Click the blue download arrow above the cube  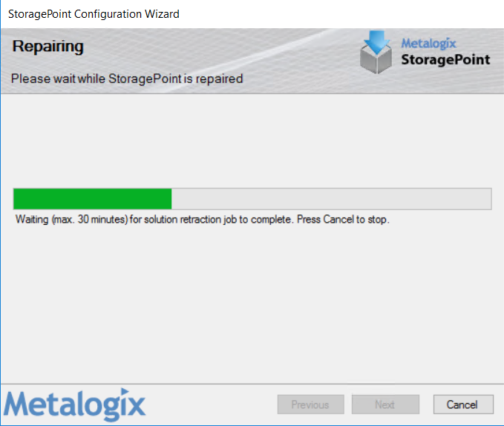click(x=377, y=42)
